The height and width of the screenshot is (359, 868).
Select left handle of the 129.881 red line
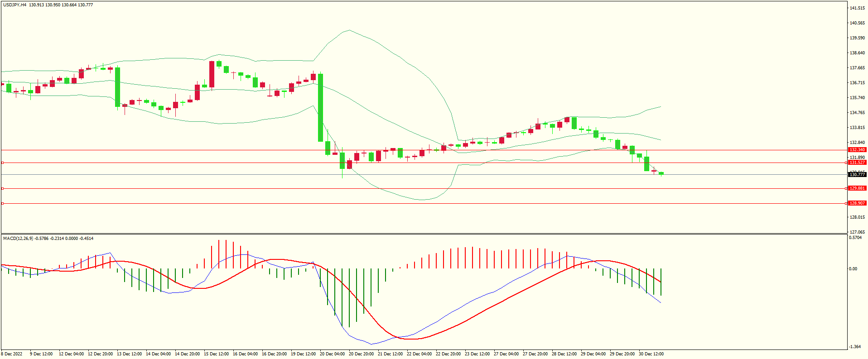point(3,188)
